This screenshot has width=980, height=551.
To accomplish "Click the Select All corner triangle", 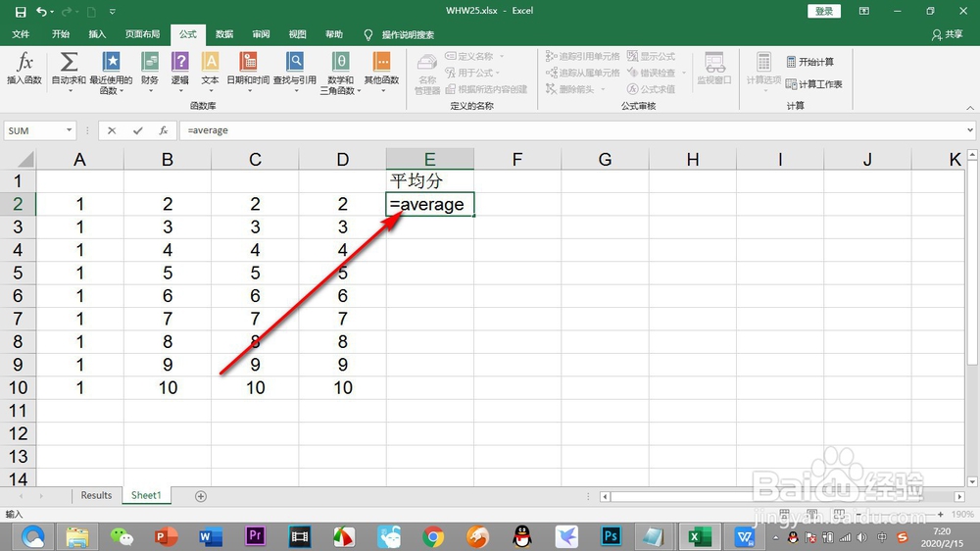I will (x=24, y=159).
